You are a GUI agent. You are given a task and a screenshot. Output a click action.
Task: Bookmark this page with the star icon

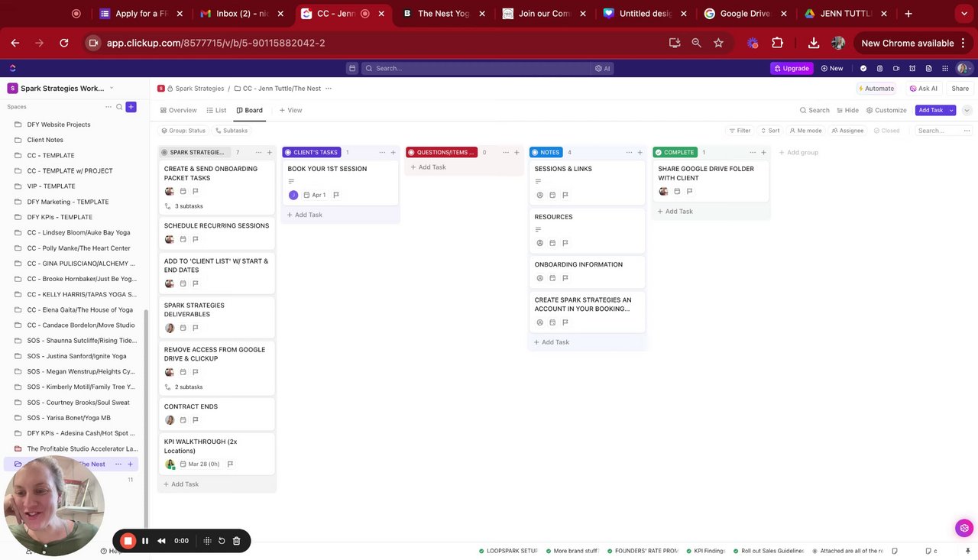[718, 44]
